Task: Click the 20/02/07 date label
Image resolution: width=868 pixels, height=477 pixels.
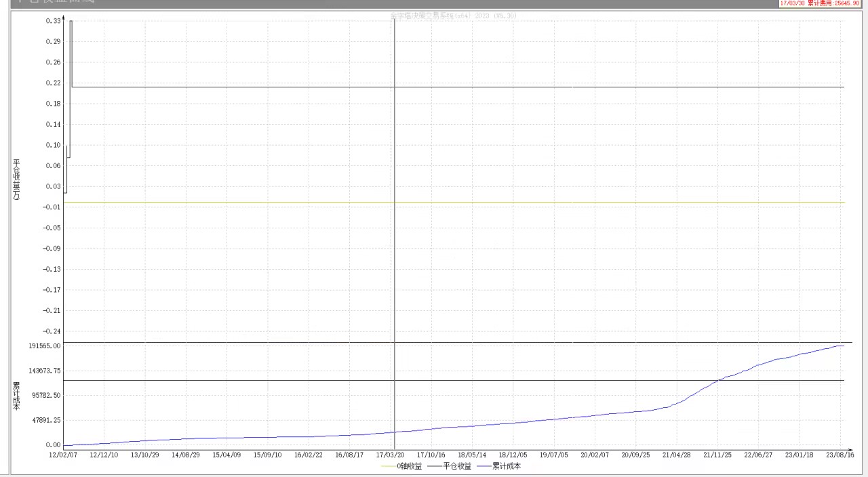Action: pos(595,455)
